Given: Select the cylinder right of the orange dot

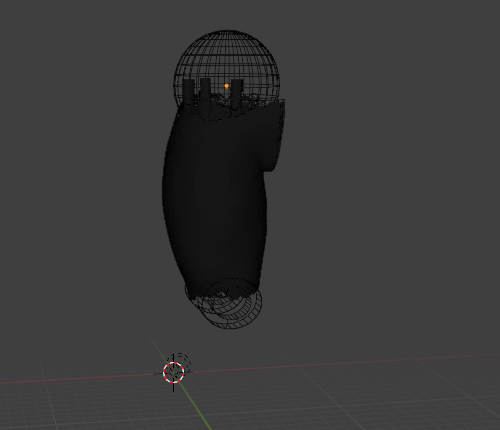Looking at the screenshot, I should pyautogui.click(x=237, y=93).
